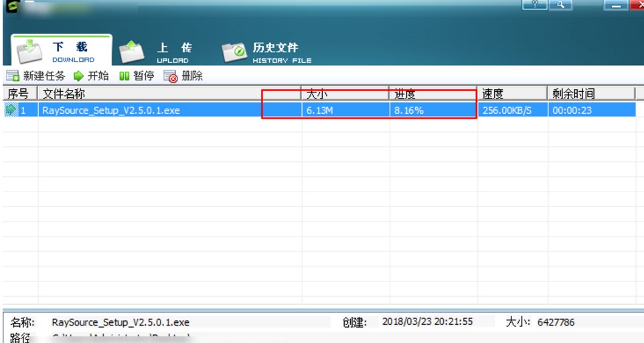Click the 序号 column header
The width and height of the screenshot is (644, 343).
[19, 94]
